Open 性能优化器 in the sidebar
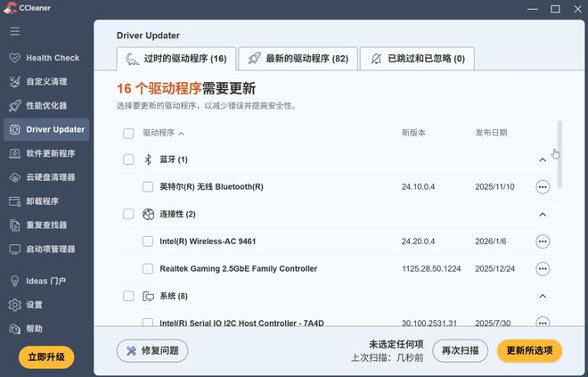This screenshot has width=588, height=377. click(x=46, y=106)
